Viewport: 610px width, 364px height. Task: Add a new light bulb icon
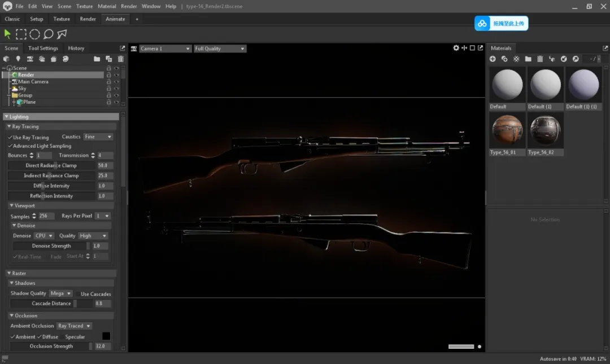(18, 59)
